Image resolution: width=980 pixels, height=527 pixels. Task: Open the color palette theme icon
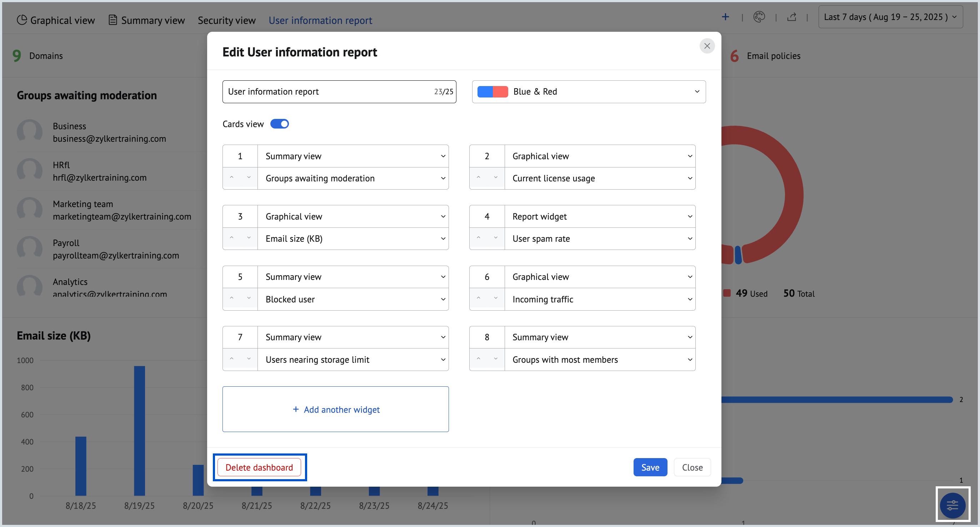(759, 17)
